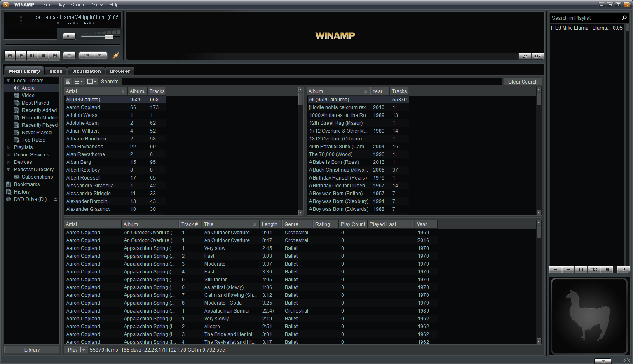Mute audio with speaker button
The height and width of the screenshot is (364, 633).
tap(69, 36)
